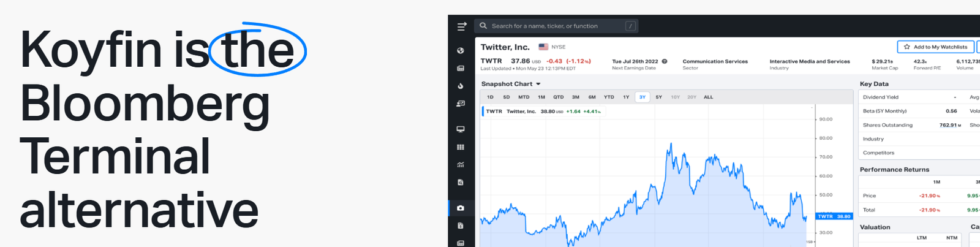Click the news icon in sidebar
Screen dimensions: 980x247
[x=461, y=68]
